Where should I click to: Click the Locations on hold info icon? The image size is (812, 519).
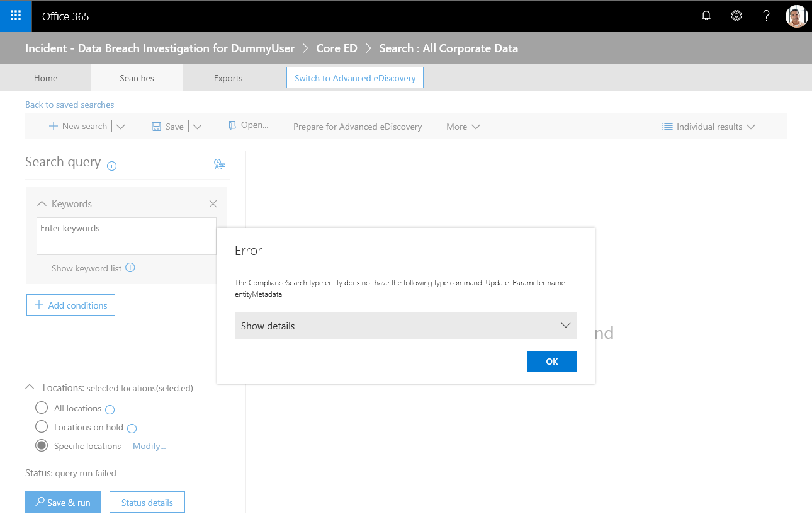[132, 428]
